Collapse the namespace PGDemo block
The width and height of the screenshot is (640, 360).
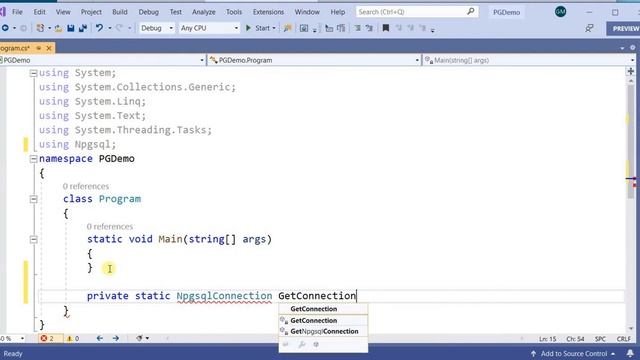pyautogui.click(x=33, y=159)
